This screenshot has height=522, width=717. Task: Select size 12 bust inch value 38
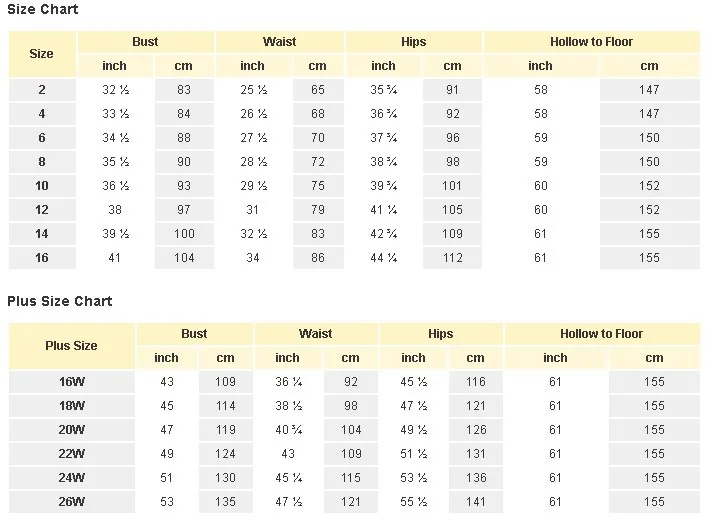pyautogui.click(x=115, y=210)
